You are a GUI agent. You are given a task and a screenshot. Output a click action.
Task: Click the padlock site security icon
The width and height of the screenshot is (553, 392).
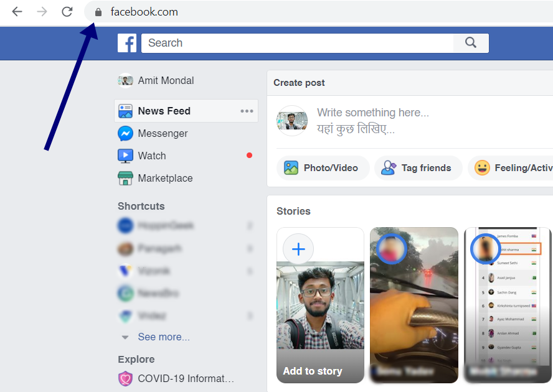click(x=98, y=12)
